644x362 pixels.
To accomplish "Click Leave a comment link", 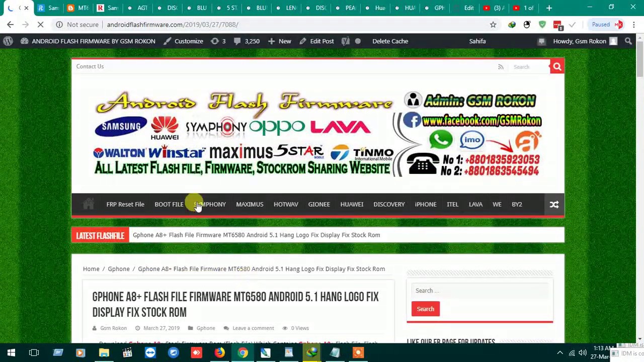I will tap(253, 328).
